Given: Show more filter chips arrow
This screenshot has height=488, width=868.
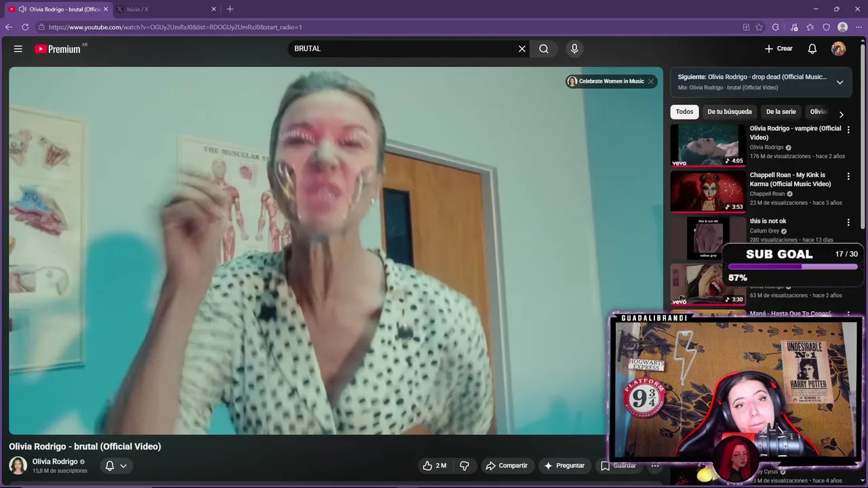Looking at the screenshot, I should point(842,115).
